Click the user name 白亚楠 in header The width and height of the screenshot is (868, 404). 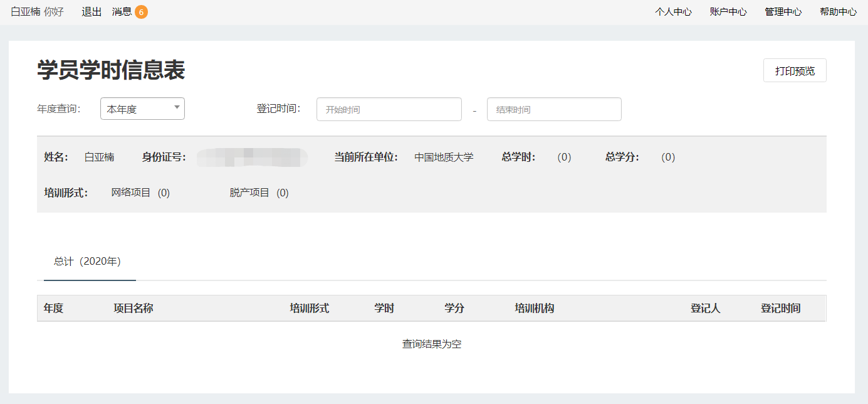26,12
